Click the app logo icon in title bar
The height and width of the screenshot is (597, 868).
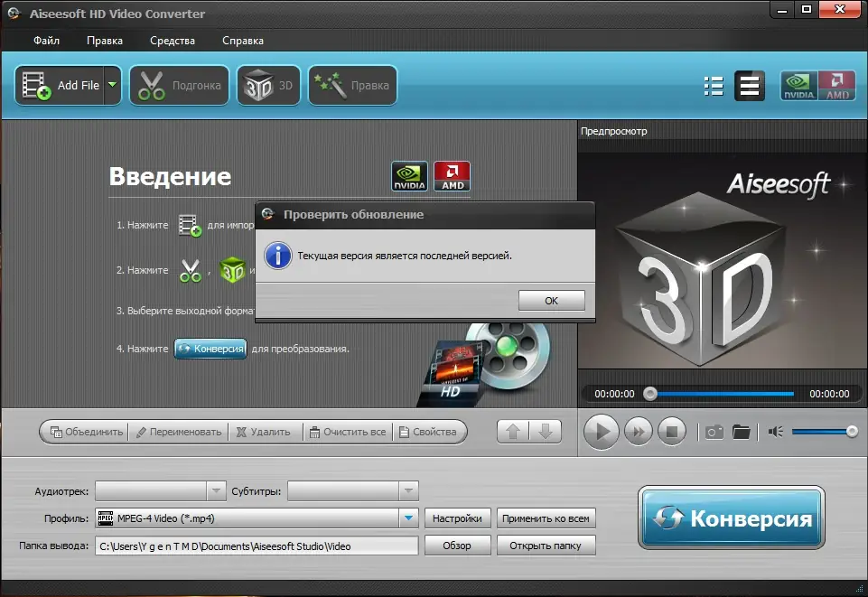point(14,14)
